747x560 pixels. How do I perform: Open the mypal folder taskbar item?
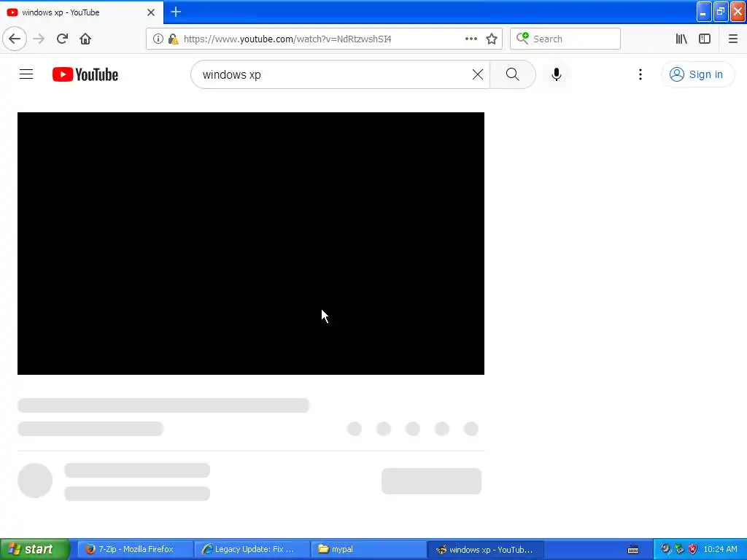coord(368,549)
